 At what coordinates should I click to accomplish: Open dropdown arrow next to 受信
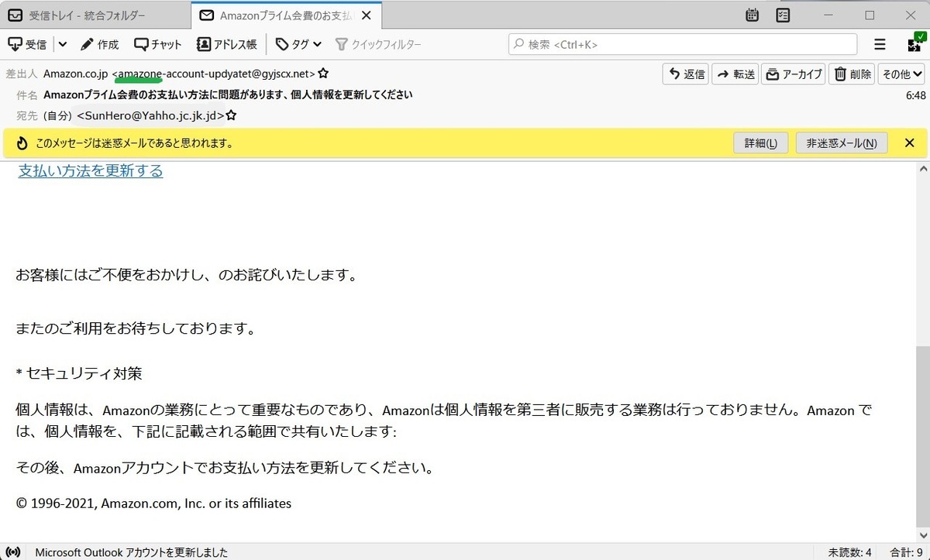point(62,44)
